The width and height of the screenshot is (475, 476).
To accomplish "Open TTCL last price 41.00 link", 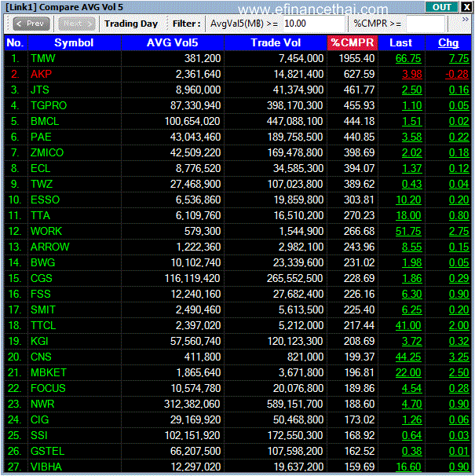I will pos(408,326).
